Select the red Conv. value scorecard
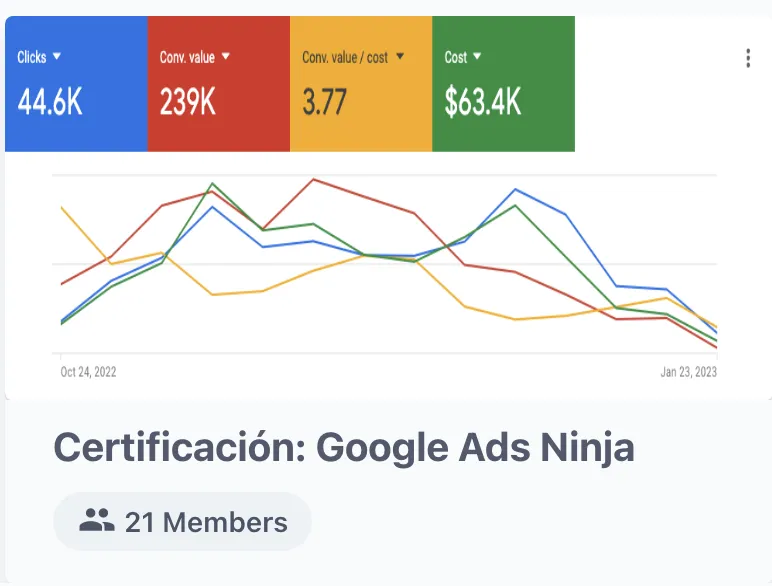The width and height of the screenshot is (772, 586). pyautogui.click(x=219, y=84)
